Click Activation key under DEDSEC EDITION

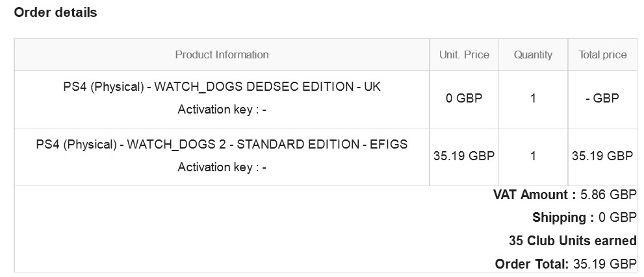tap(222, 110)
